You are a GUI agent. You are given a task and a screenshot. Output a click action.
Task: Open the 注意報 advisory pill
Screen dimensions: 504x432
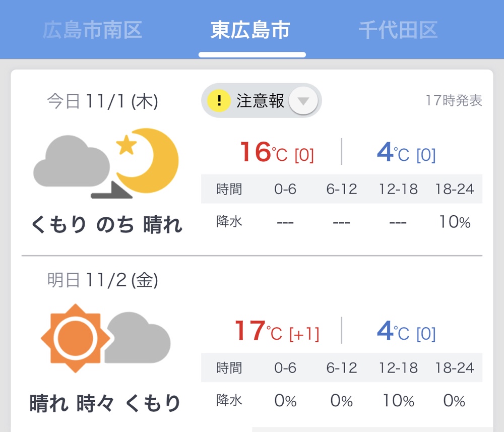pyautogui.click(x=261, y=101)
